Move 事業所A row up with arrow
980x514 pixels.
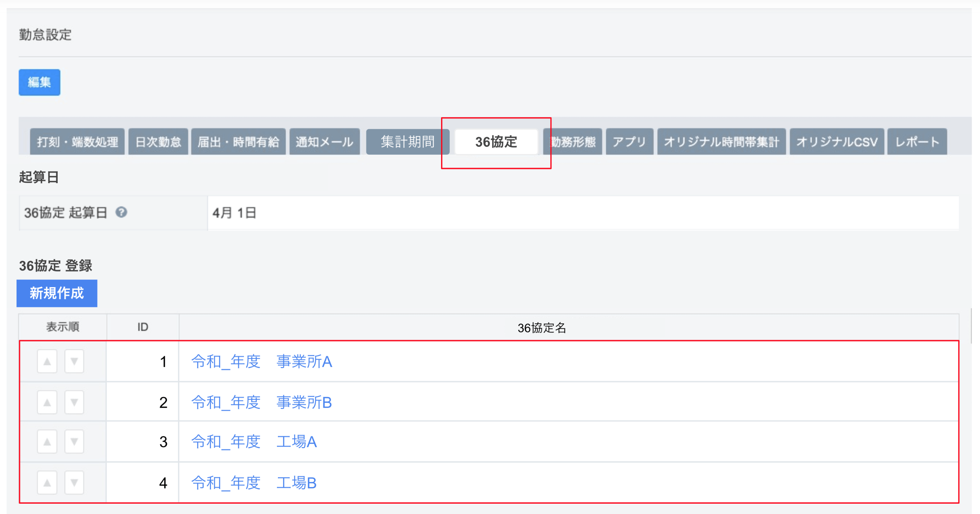tap(47, 361)
